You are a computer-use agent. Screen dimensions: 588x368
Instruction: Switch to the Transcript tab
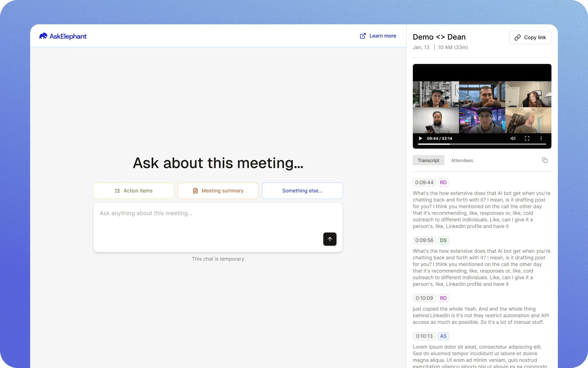coord(428,160)
